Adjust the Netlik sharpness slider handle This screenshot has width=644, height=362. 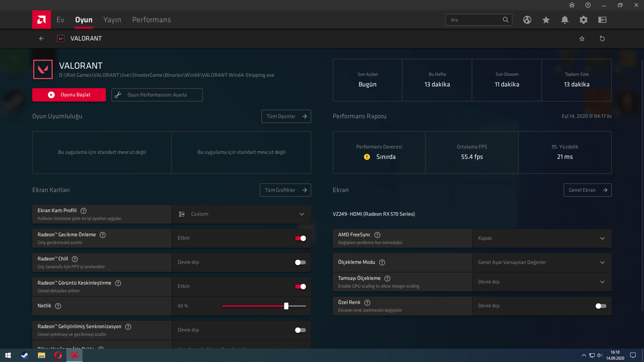(286, 306)
